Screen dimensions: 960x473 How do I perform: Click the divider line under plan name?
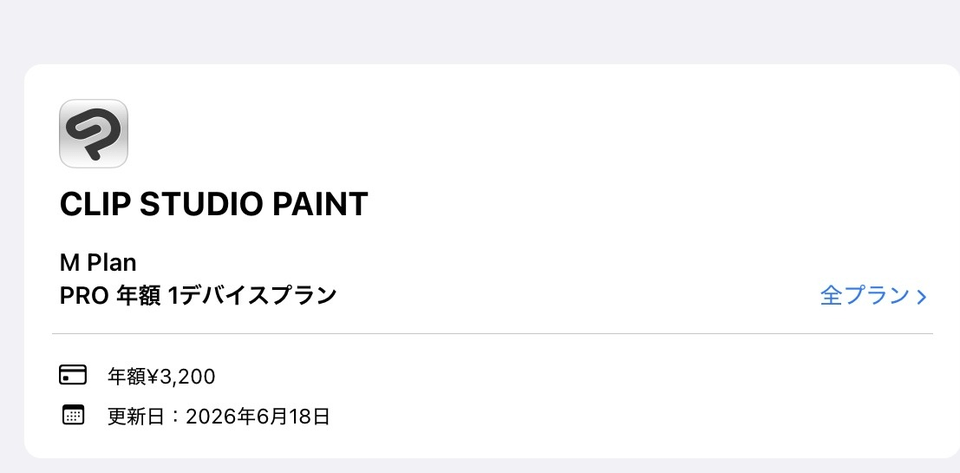tap(492, 333)
